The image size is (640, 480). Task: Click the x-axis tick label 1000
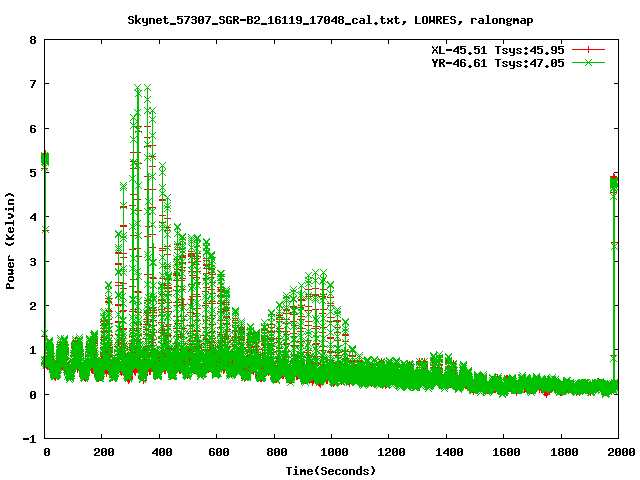pyautogui.click(x=334, y=452)
